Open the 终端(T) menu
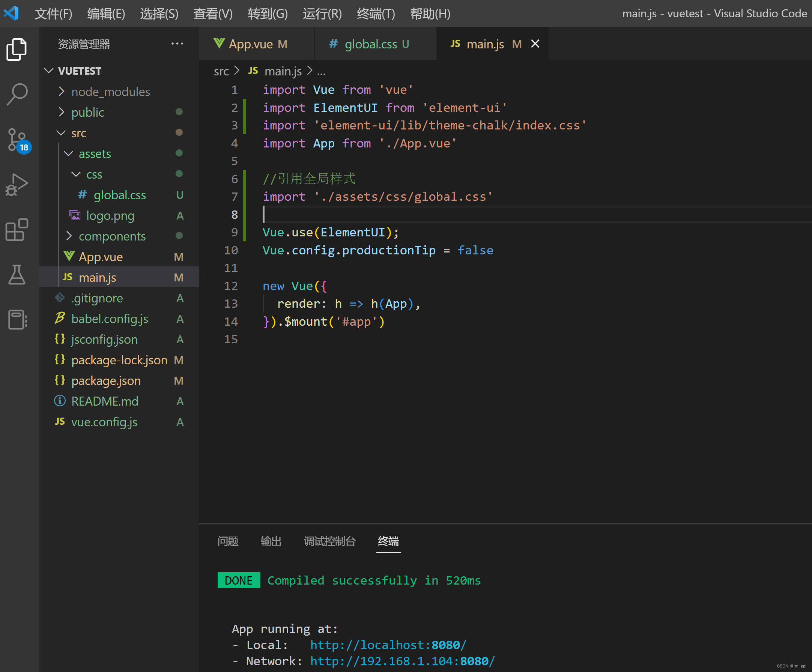The image size is (812, 672). click(376, 14)
